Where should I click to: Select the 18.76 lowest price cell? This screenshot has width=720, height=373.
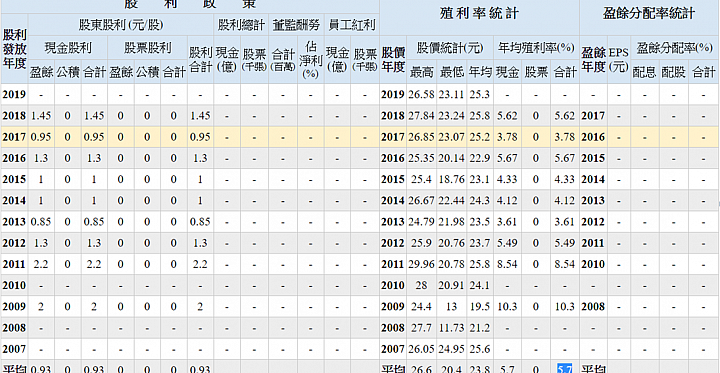tap(451, 180)
